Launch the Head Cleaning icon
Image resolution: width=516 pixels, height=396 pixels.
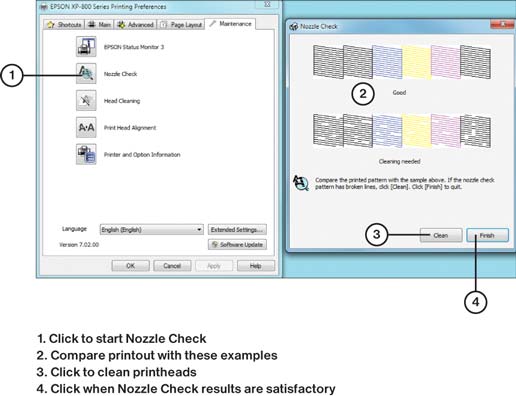click(x=86, y=100)
